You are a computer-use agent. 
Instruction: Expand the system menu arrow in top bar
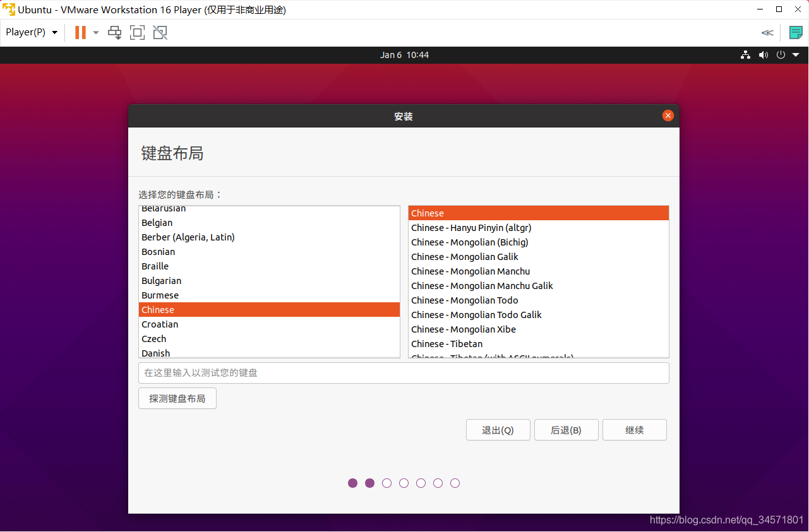click(x=796, y=55)
